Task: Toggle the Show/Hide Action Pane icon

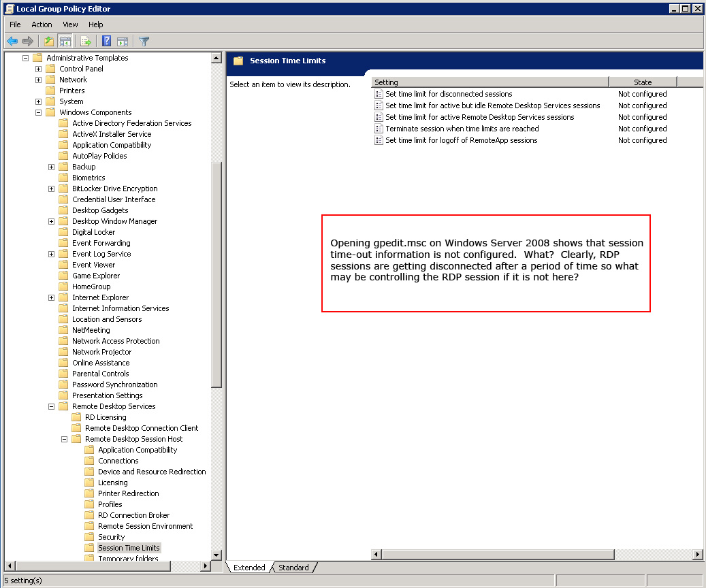Action: point(123,42)
